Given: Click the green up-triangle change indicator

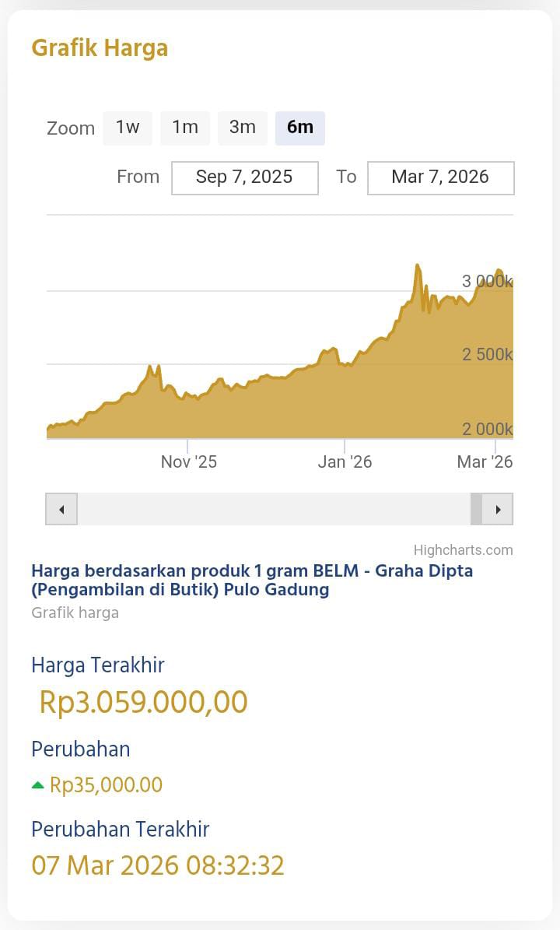Looking at the screenshot, I should 37,785.
